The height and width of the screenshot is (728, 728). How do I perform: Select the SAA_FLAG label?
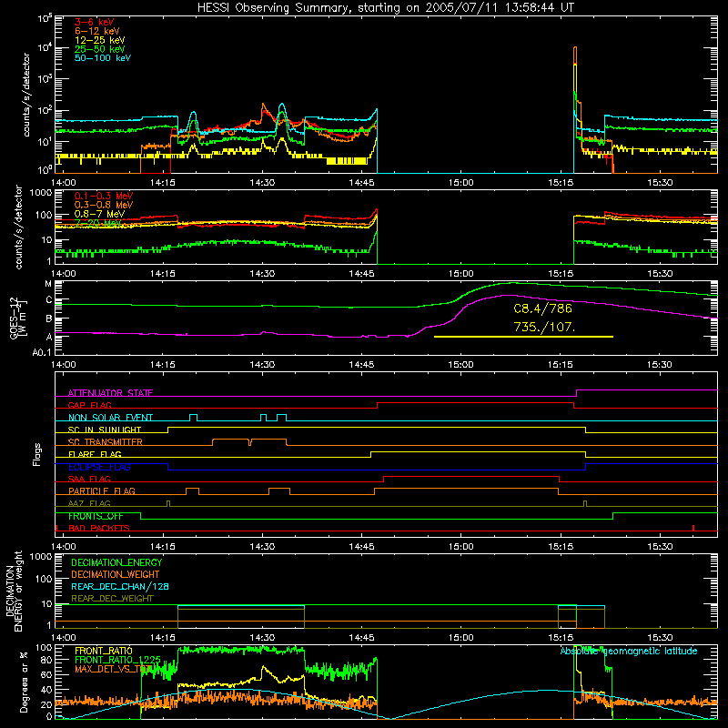point(89,480)
